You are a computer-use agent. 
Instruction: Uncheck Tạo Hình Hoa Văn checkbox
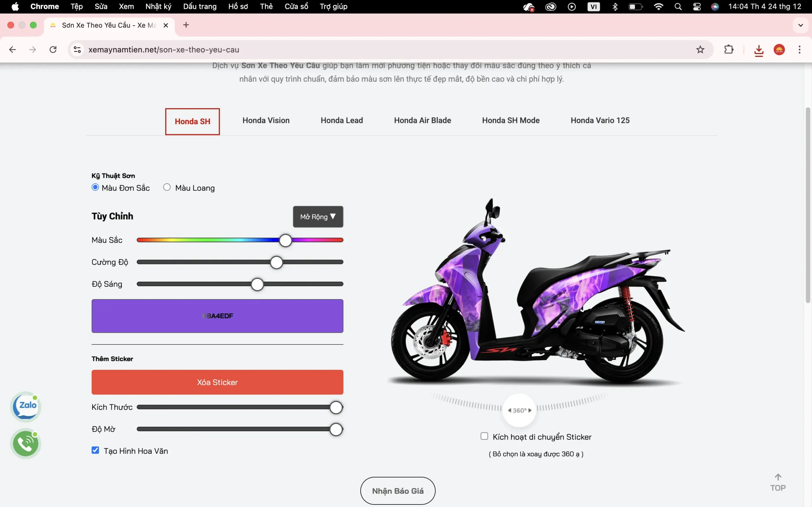point(95,450)
